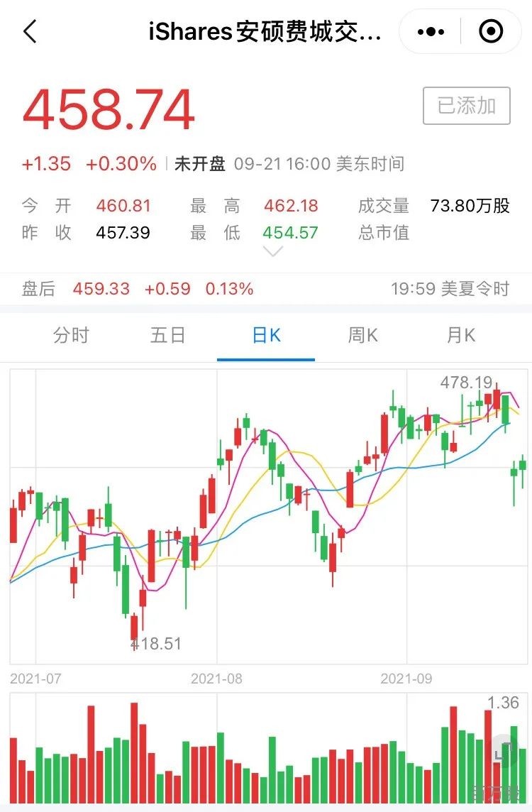Viewport: 532px width, 812px height.
Task: Open the three-dot more options menu
Action: click(431, 32)
